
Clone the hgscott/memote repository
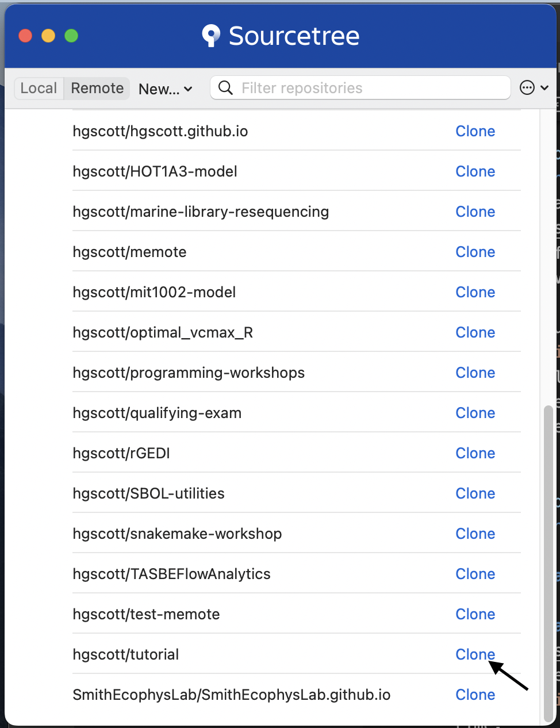(475, 252)
